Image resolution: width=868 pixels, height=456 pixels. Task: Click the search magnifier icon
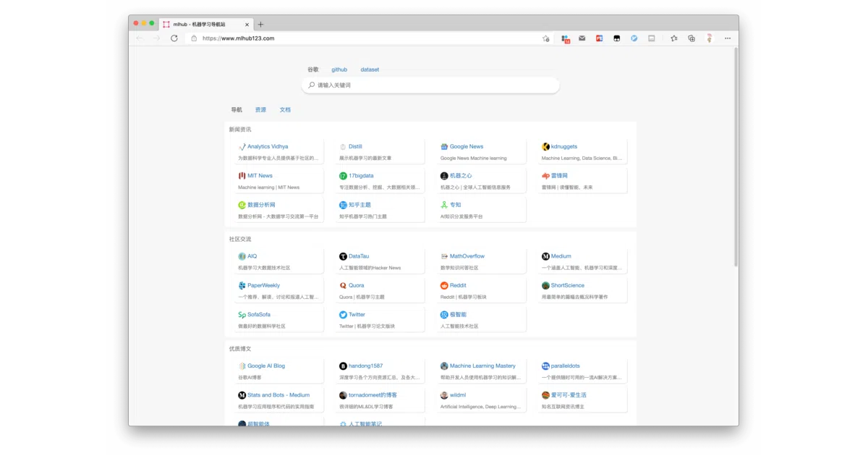[x=312, y=85]
